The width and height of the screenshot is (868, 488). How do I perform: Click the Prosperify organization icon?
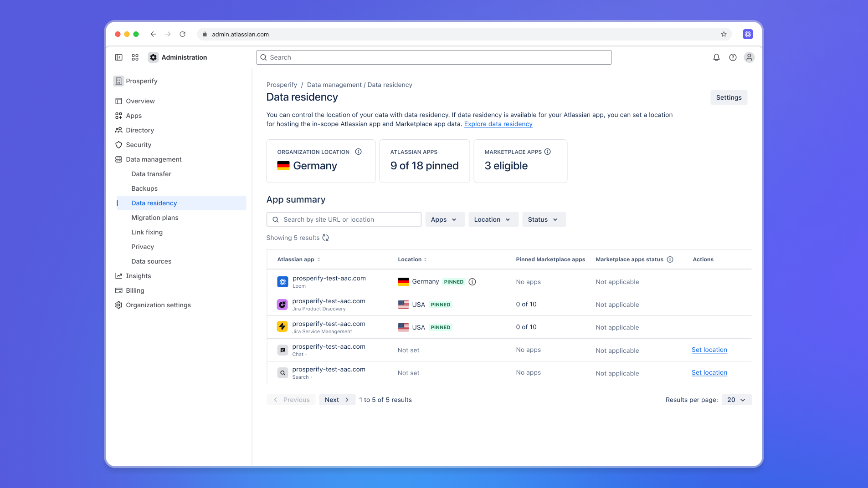(118, 81)
